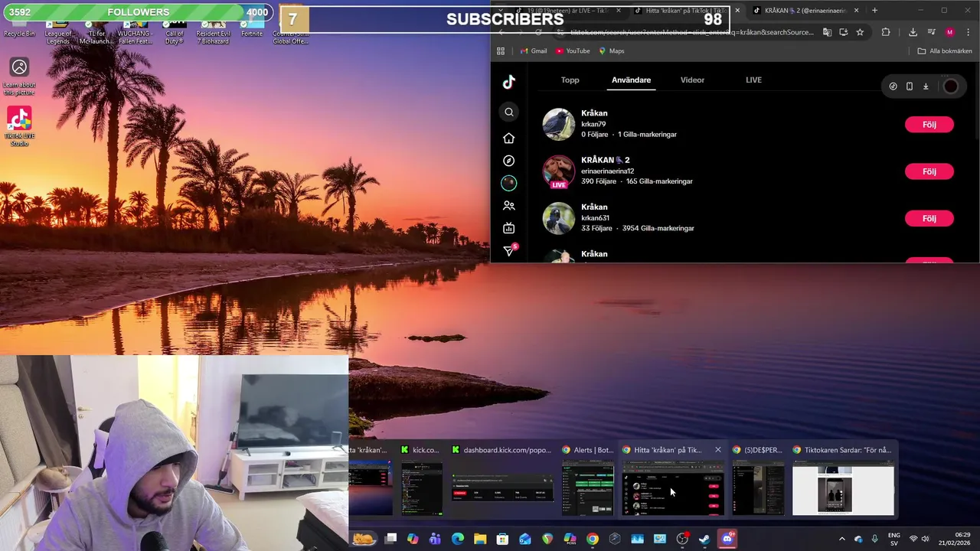Go to TikTok home feed icon

click(509, 138)
